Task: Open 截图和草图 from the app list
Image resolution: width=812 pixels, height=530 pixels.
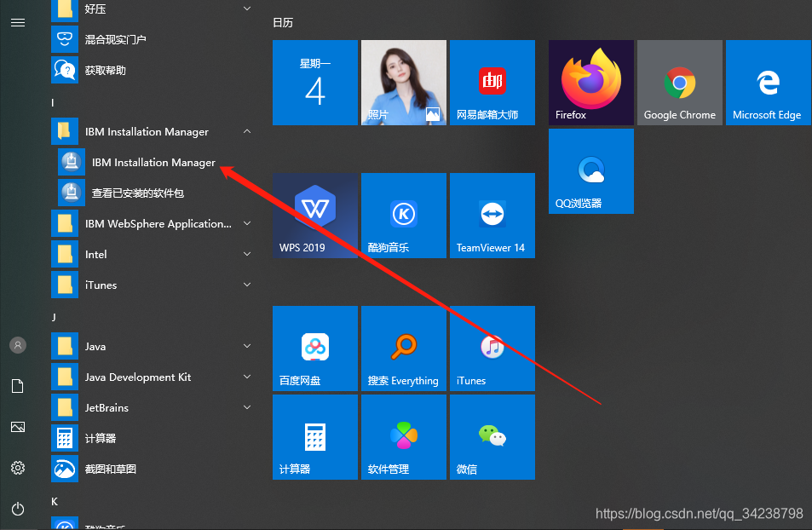Action: [x=153, y=469]
